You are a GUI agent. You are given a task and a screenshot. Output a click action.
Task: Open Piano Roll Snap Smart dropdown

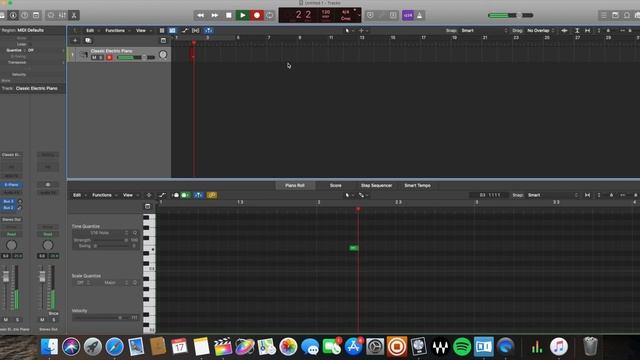pyautogui.click(x=553, y=195)
